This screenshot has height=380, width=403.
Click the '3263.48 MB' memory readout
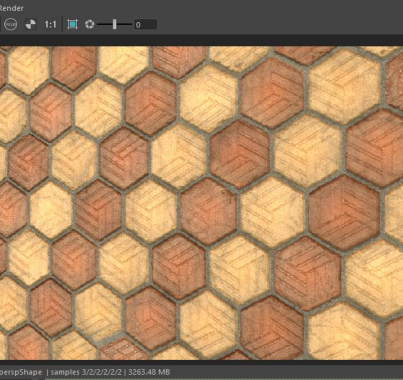tap(149, 372)
